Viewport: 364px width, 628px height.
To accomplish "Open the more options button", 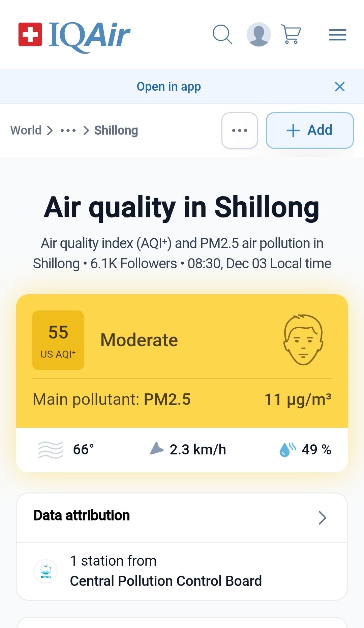I will click(x=240, y=130).
